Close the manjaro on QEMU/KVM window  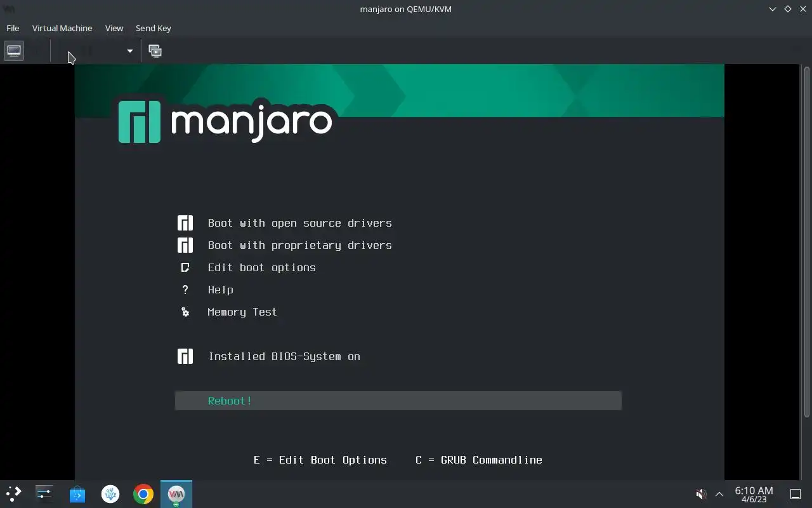[802, 9]
